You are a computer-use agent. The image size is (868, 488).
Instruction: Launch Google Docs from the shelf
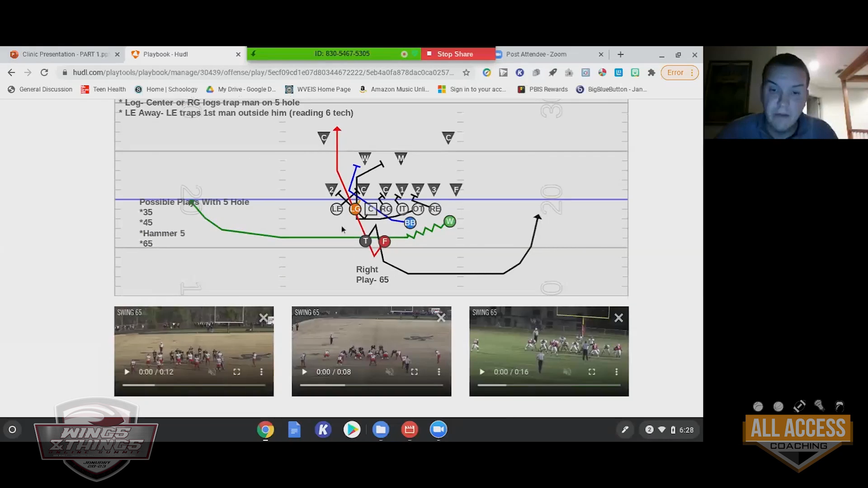point(294,430)
